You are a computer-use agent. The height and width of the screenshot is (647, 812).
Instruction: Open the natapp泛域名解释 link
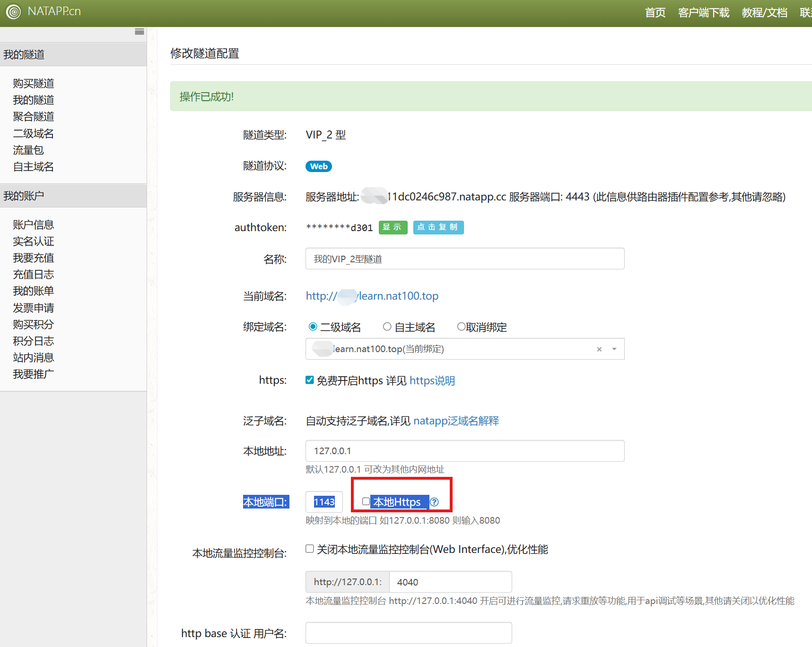456,421
